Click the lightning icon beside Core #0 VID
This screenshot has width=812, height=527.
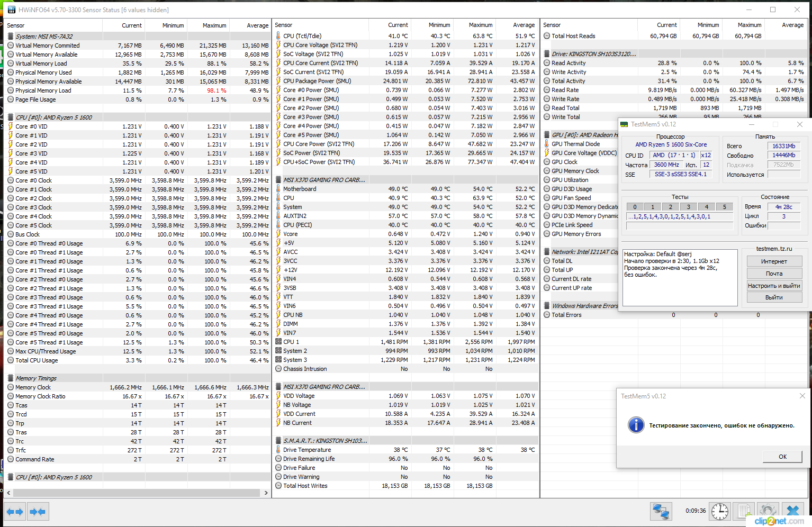(x=11, y=126)
